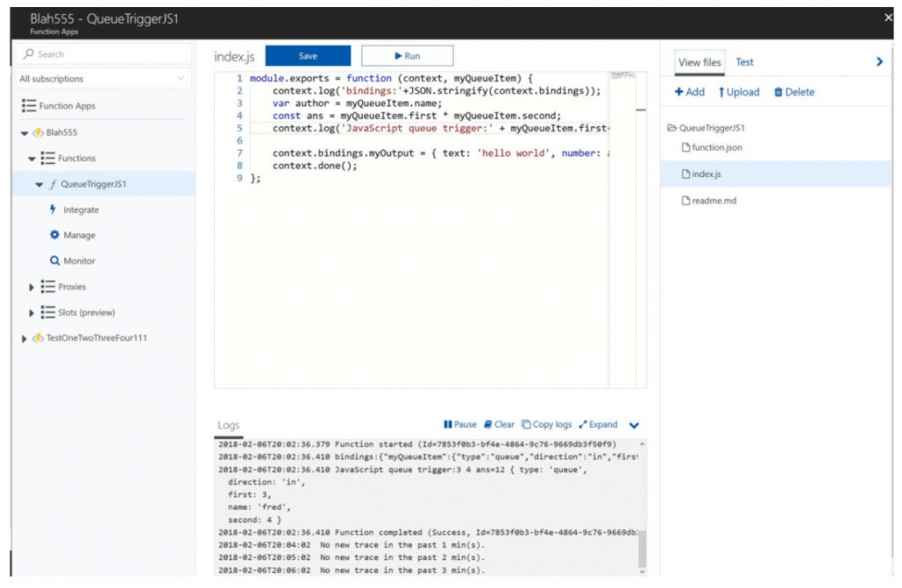This screenshot has height=588, width=902.
Task: Switch to the Test tab
Action: click(744, 62)
